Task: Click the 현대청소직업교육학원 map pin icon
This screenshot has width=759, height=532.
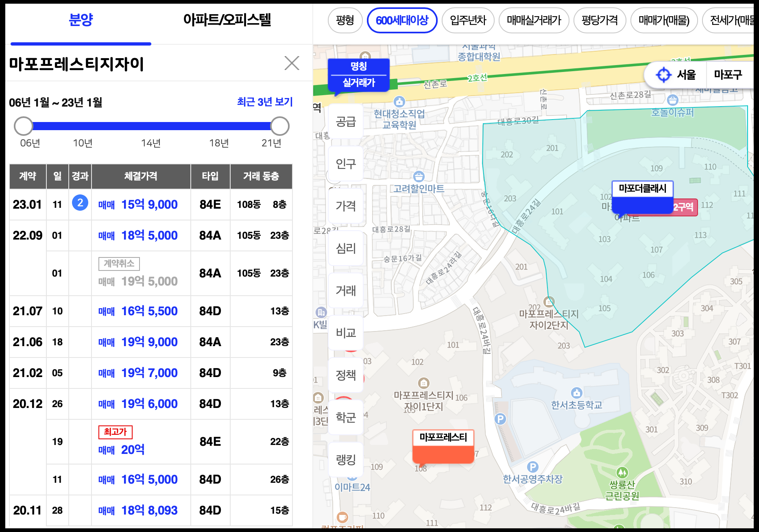Action: tap(399, 101)
